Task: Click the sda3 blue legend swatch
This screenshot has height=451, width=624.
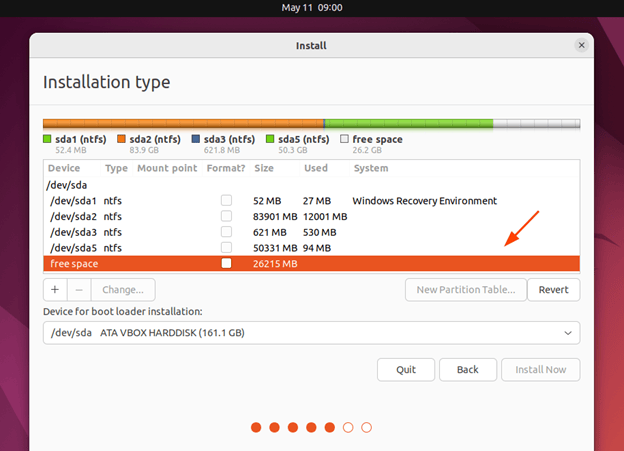Action: click(x=195, y=139)
